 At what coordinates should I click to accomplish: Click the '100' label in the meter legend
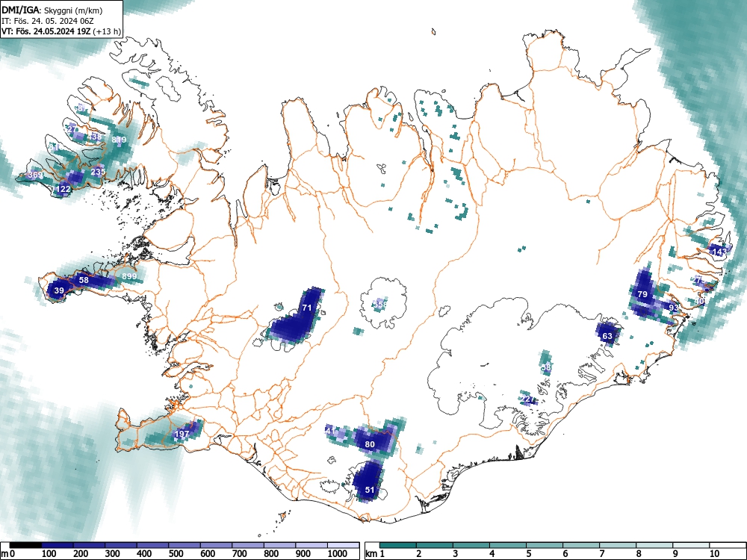(49, 554)
